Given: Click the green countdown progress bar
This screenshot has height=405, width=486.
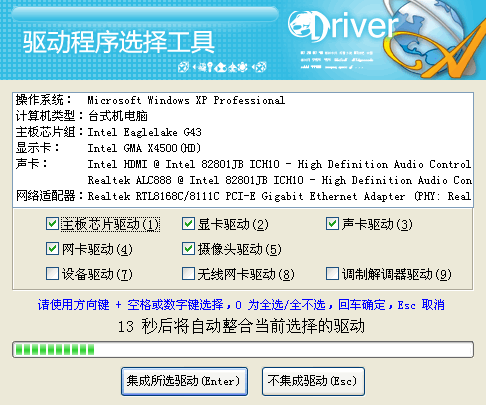Looking at the screenshot, I should [x=243, y=350].
